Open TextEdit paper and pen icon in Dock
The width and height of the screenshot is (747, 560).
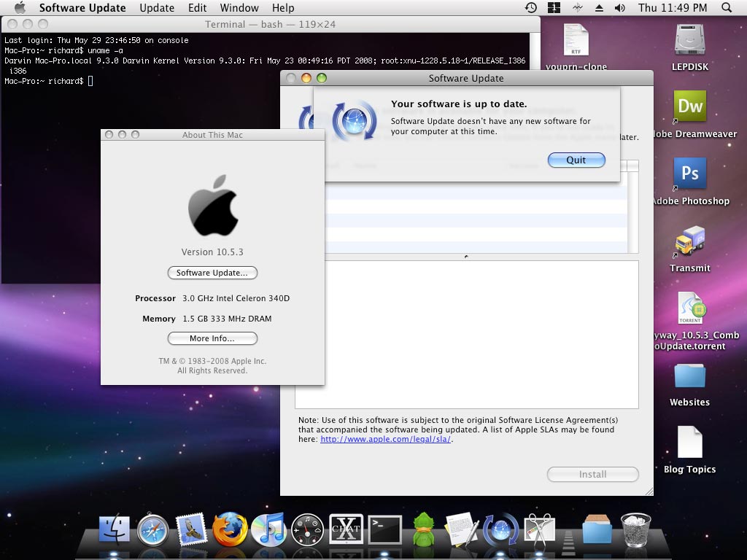(461, 529)
